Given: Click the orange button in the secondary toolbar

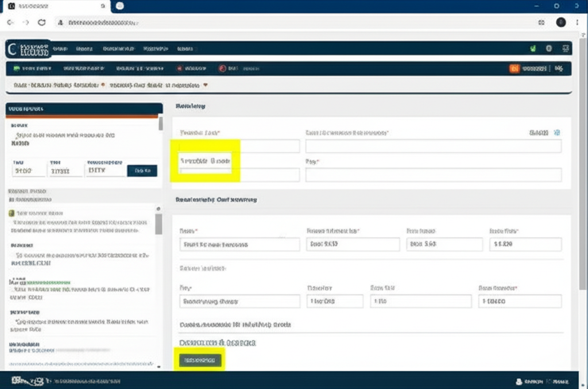Looking at the screenshot, I should click(514, 68).
